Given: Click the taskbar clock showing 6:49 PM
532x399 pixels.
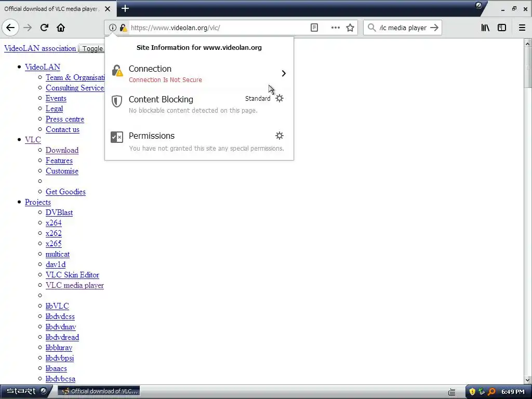Looking at the screenshot, I should point(513,392).
